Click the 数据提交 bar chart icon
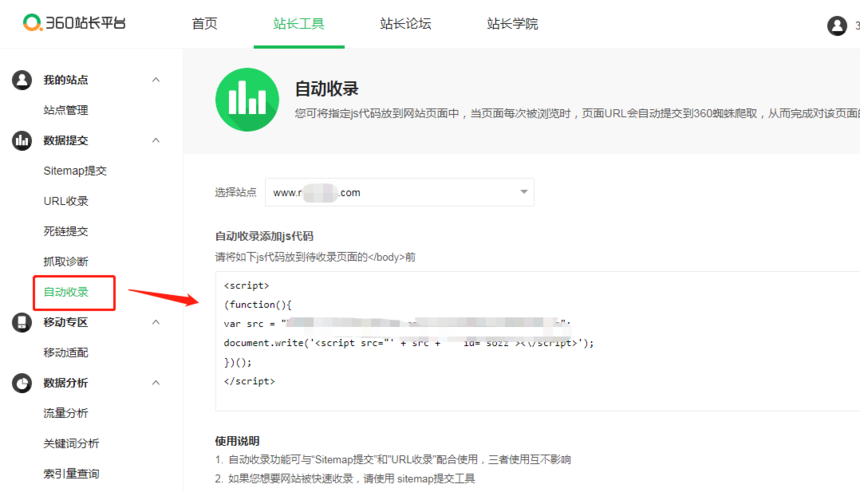Viewport: 860px width, 492px height. (22, 140)
